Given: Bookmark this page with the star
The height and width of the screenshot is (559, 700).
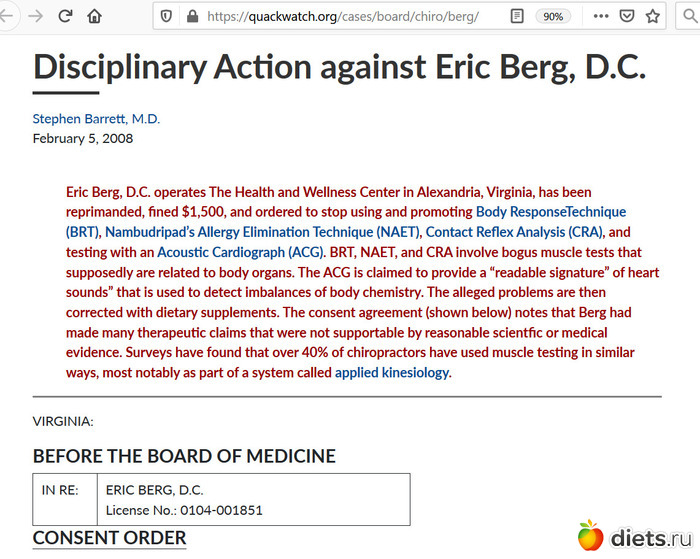Looking at the screenshot, I should pos(653,16).
